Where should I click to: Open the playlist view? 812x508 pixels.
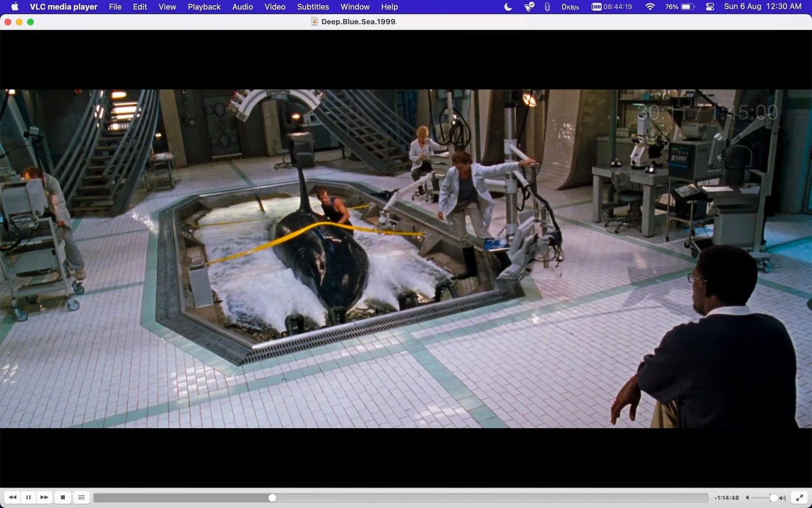81,497
